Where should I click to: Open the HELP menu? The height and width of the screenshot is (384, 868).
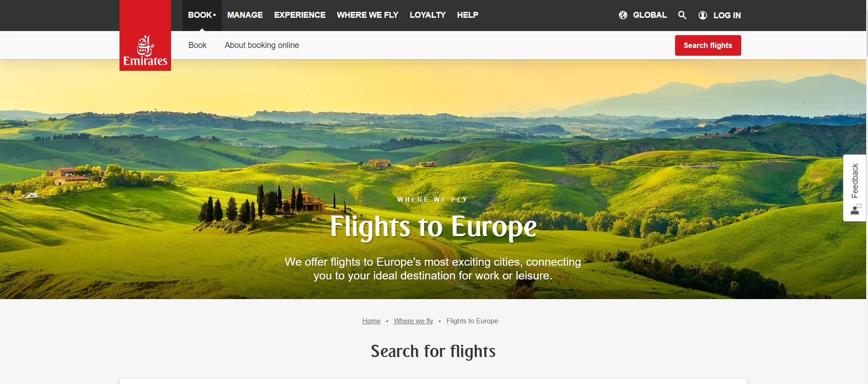[x=468, y=15]
